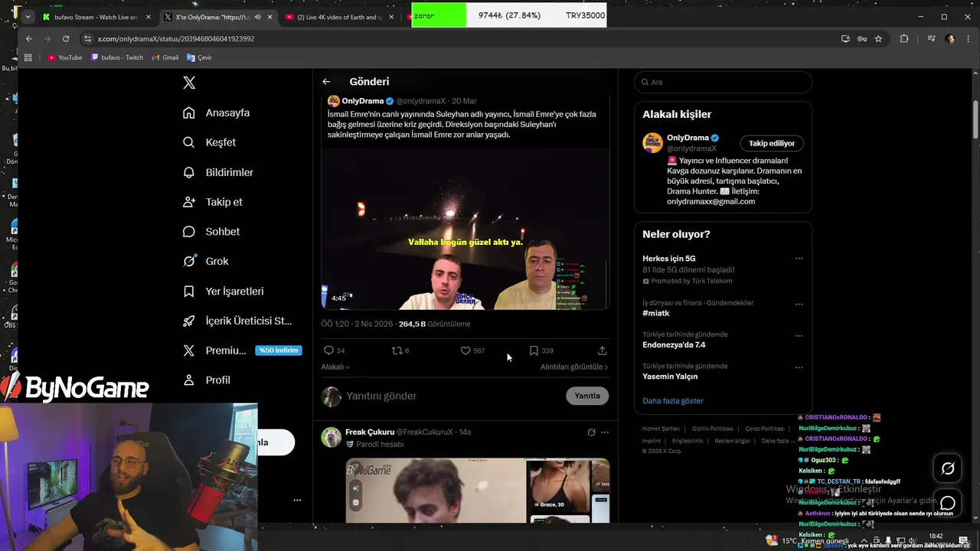Reload the page
This screenshot has width=980, height=551.
pyautogui.click(x=66, y=38)
